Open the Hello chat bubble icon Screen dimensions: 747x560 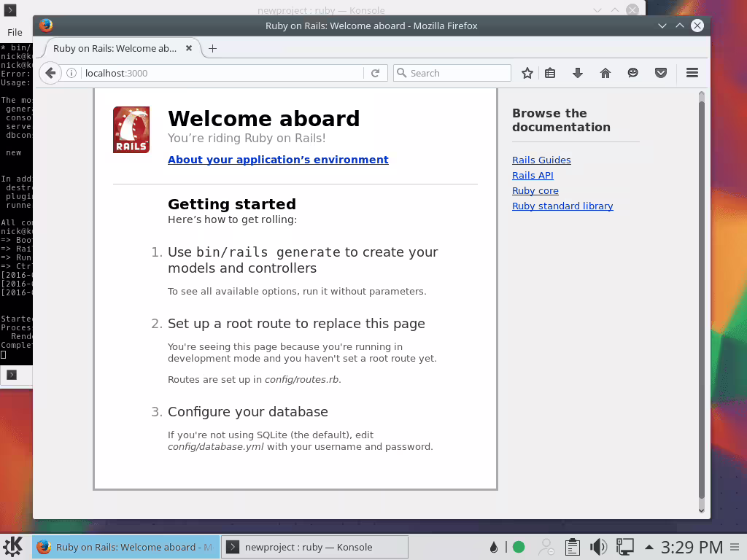click(x=632, y=73)
